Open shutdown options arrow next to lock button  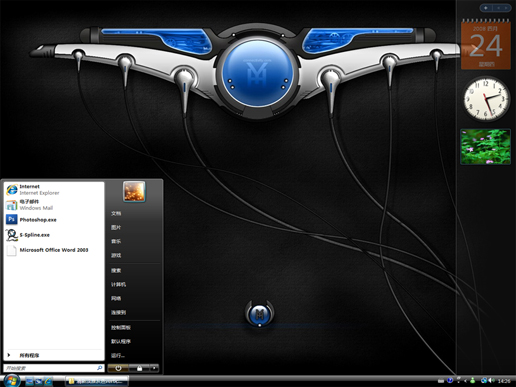pyautogui.click(x=154, y=368)
